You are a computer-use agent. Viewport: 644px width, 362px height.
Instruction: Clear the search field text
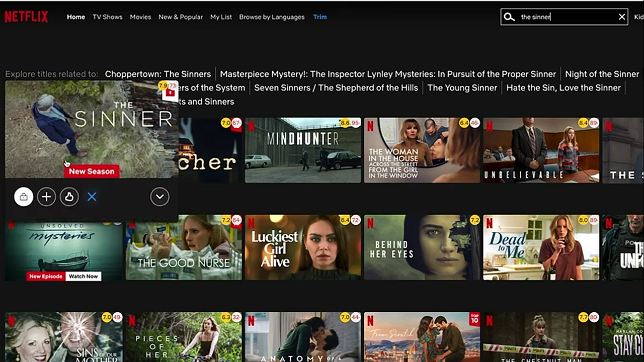[x=622, y=17]
